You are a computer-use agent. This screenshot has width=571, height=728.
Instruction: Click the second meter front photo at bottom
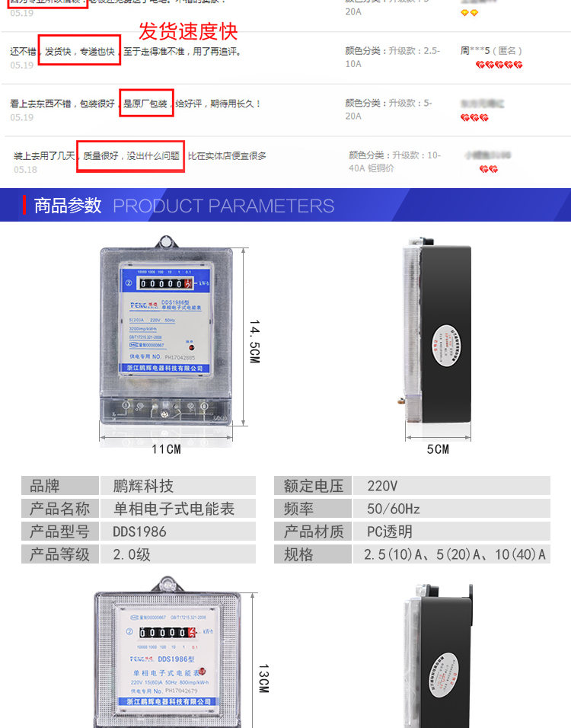167,652
